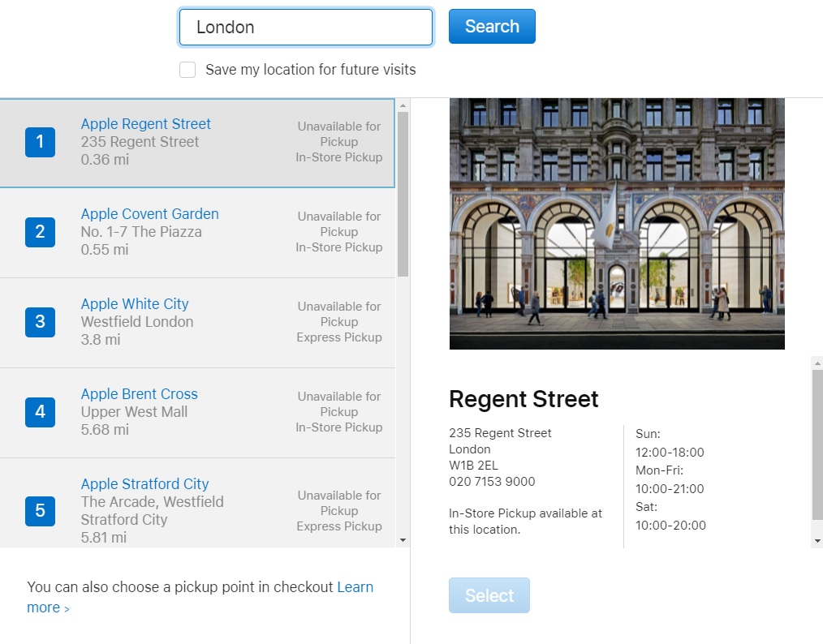Click the '5.68 mi' distance text

[x=105, y=430]
